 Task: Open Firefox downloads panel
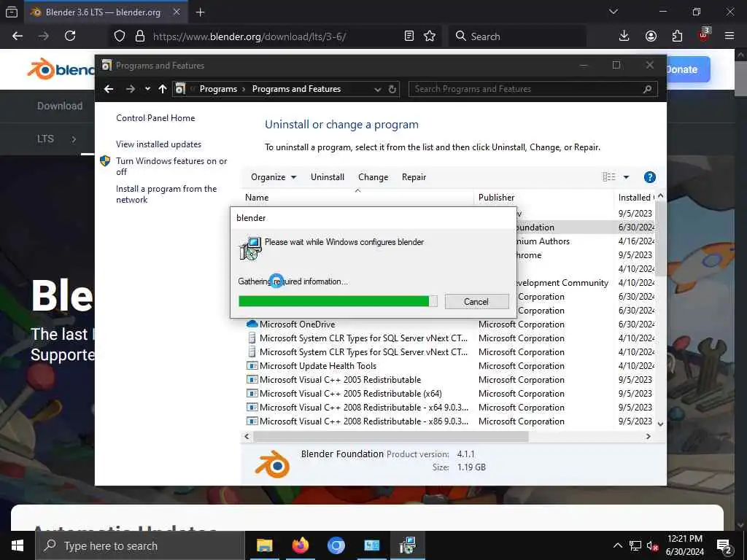624,36
